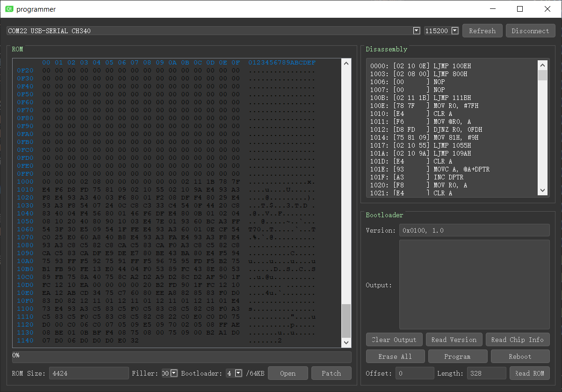Click inside the Output text area
Viewport: 562px width, 392px height.
click(x=474, y=285)
